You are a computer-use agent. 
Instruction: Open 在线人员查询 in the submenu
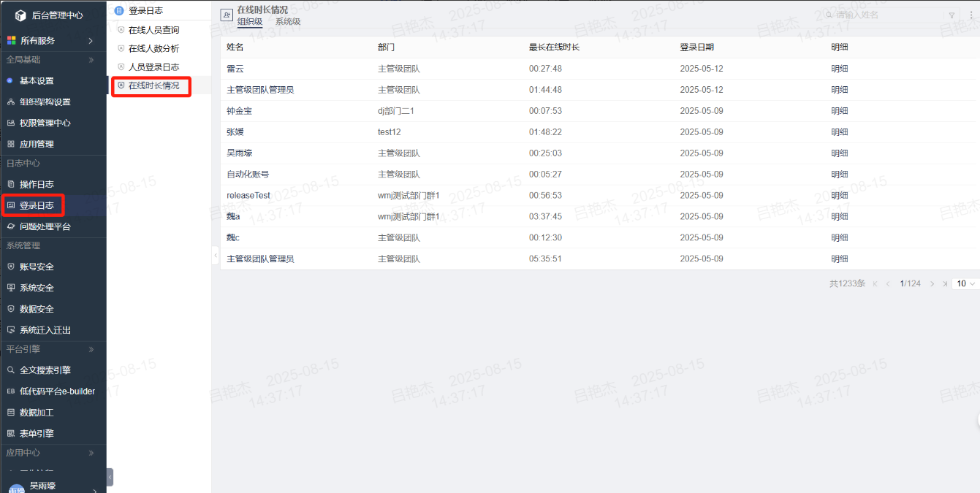(x=153, y=31)
